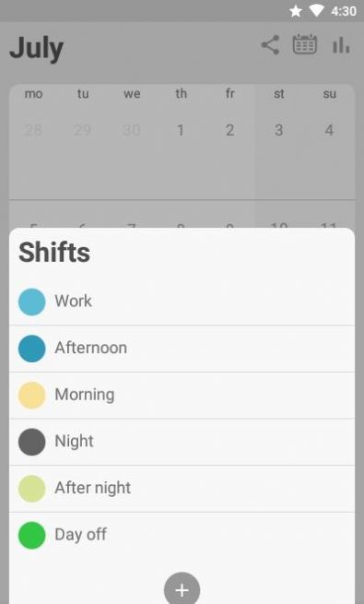Click the green Day off color circle
Viewport: 364px width, 604px height.
coord(32,536)
